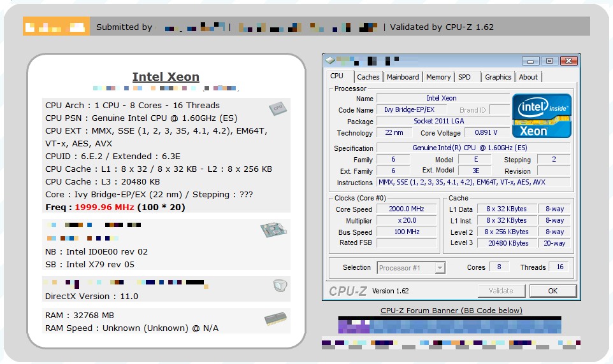Click the CPU chip icon in the left panel
This screenshot has height=364, width=613.
pyautogui.click(x=277, y=109)
